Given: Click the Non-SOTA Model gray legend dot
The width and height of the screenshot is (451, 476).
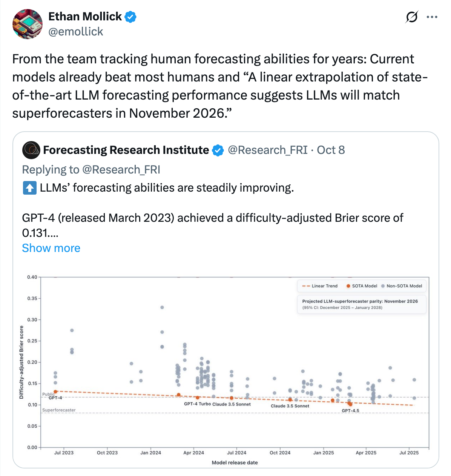Looking at the screenshot, I should (383, 286).
